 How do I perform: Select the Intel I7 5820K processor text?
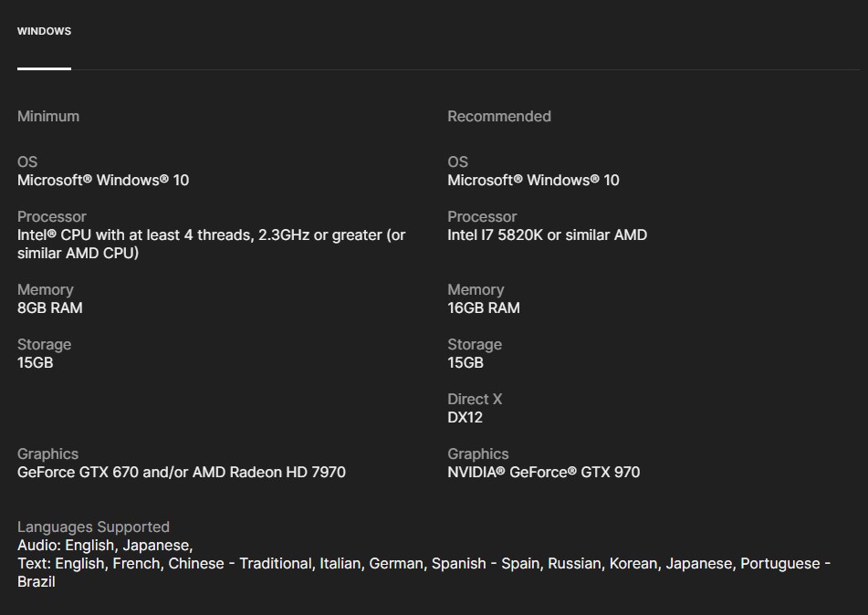pos(547,235)
